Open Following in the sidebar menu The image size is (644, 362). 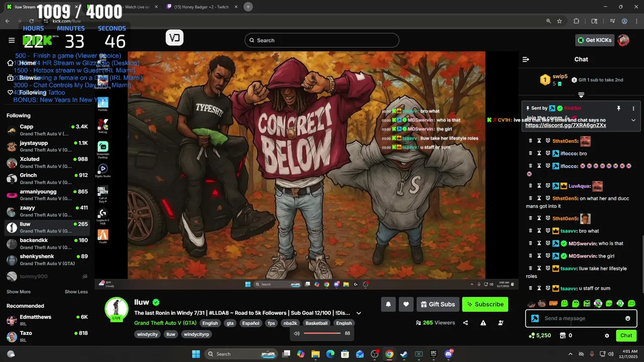pos(27,93)
